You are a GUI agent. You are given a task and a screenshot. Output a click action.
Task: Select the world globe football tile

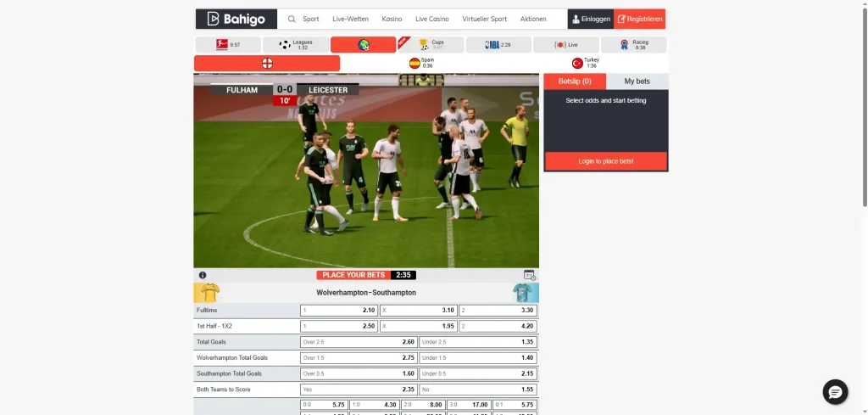click(x=363, y=45)
